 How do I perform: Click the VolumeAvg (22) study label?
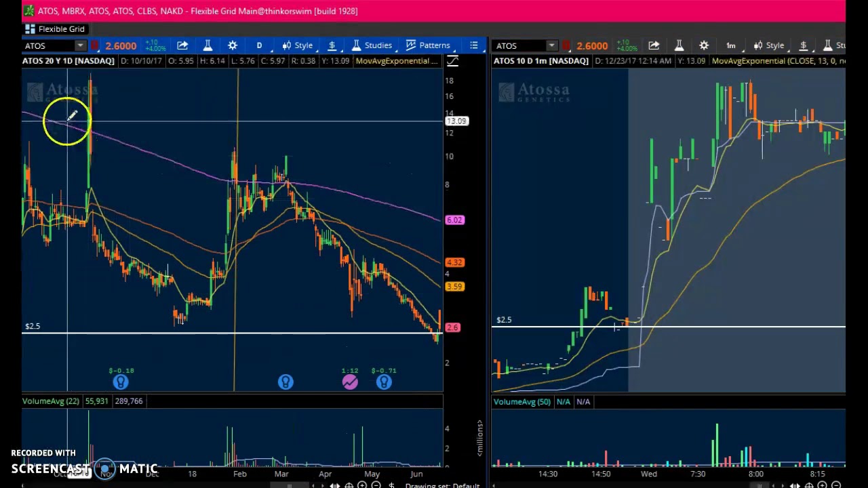coord(51,401)
